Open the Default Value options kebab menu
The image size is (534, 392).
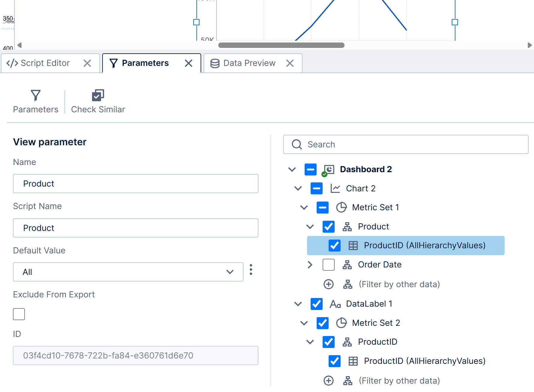(x=251, y=270)
